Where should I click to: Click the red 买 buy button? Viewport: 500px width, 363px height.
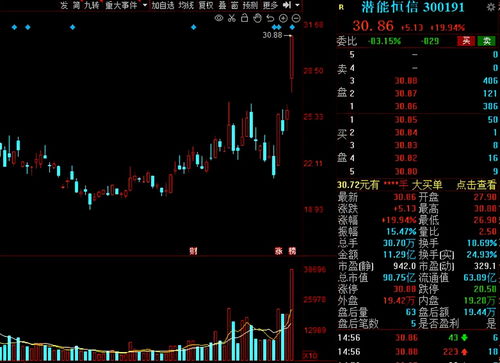(x=466, y=41)
